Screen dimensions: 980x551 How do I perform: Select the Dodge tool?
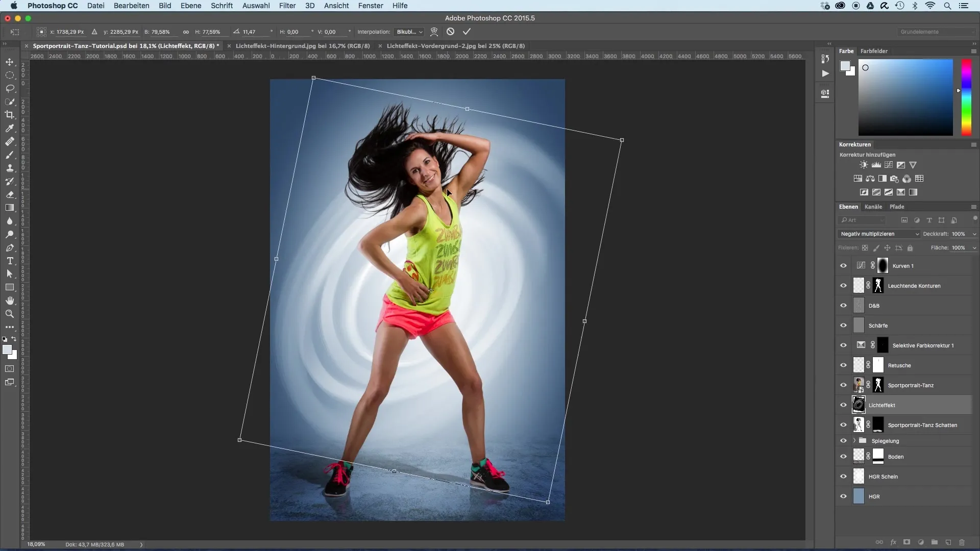(x=10, y=234)
